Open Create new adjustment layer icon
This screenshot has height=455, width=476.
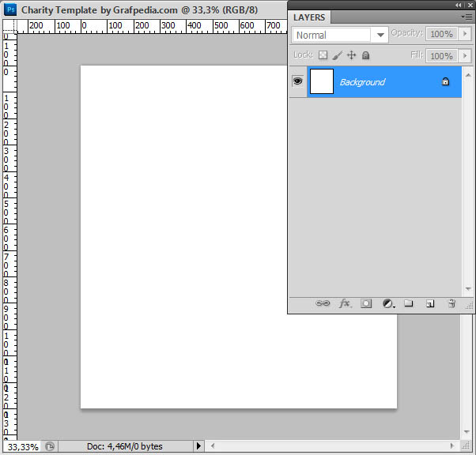coord(388,303)
